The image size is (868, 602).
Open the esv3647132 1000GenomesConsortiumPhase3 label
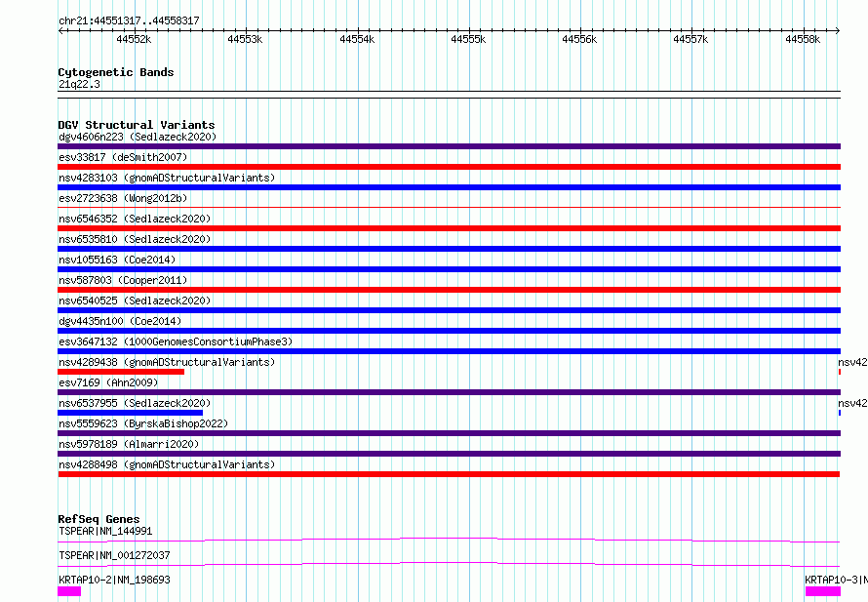click(x=176, y=341)
